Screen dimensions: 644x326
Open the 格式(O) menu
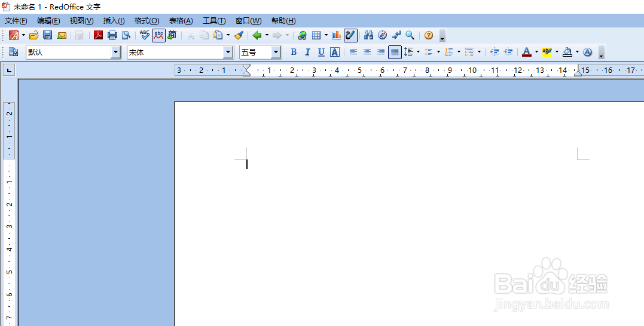click(x=146, y=21)
